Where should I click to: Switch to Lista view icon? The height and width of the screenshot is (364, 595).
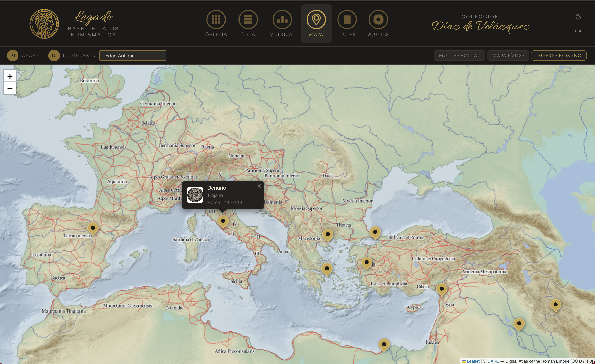[248, 19]
